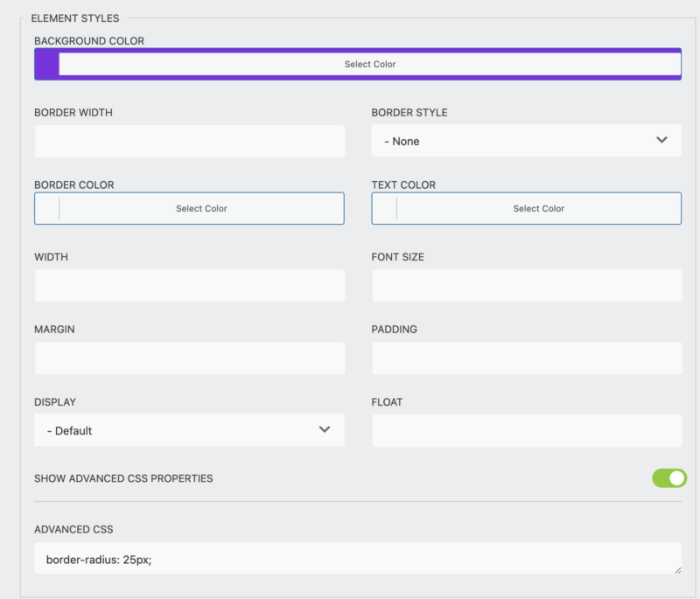Viewport: 700px width, 599px height.
Task: Click the Advanced CSS textarea resize handle
Action: [676, 569]
